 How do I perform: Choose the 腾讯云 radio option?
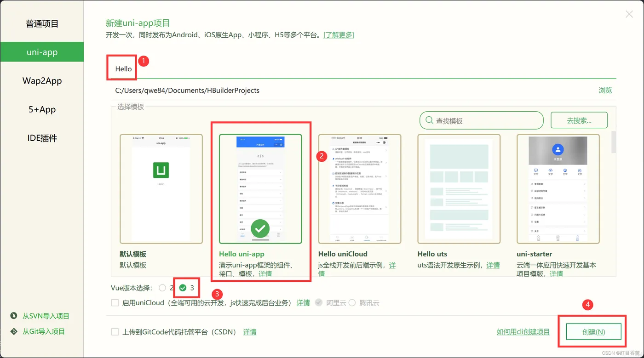[352, 303]
